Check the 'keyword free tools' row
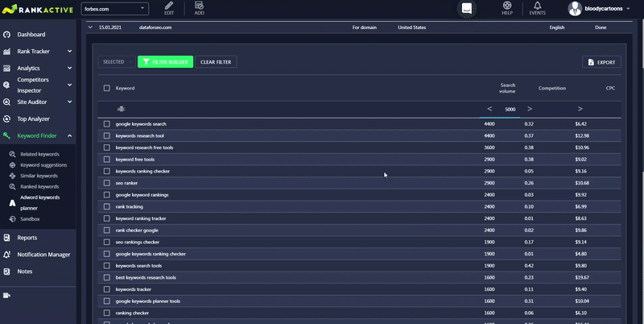Viewport: 644px width, 324px height. pyautogui.click(x=107, y=159)
